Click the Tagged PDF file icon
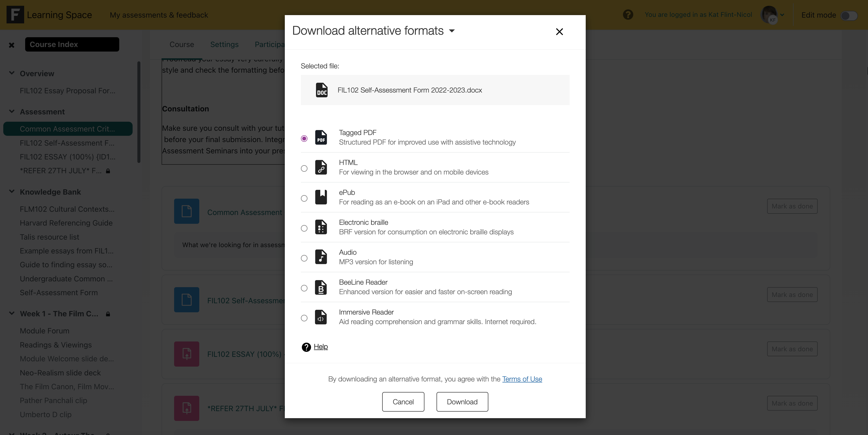The width and height of the screenshot is (868, 435). tap(321, 137)
